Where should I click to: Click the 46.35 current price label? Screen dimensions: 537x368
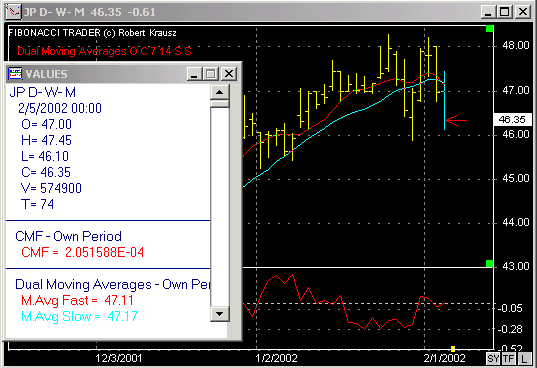[x=512, y=119]
